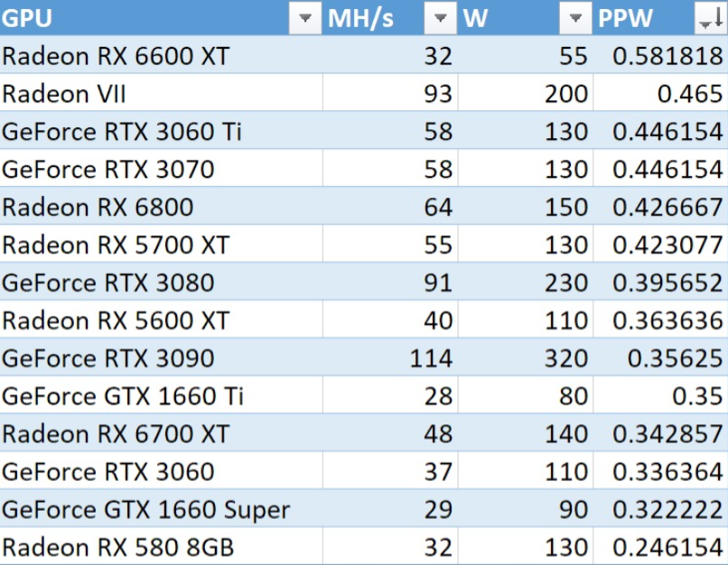Select the GeForce RTX 3060 cell

click(x=161, y=471)
